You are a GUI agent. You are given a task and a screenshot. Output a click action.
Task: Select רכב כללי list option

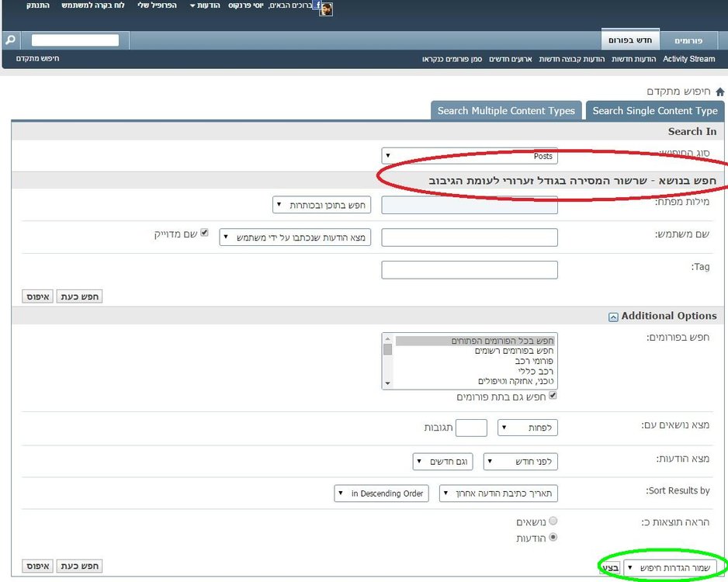click(x=474, y=371)
